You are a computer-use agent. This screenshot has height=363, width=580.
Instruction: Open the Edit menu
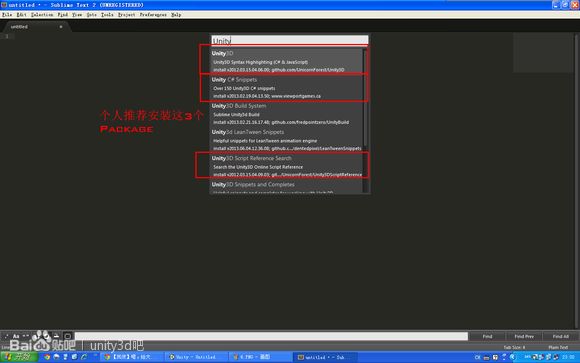coord(21,15)
